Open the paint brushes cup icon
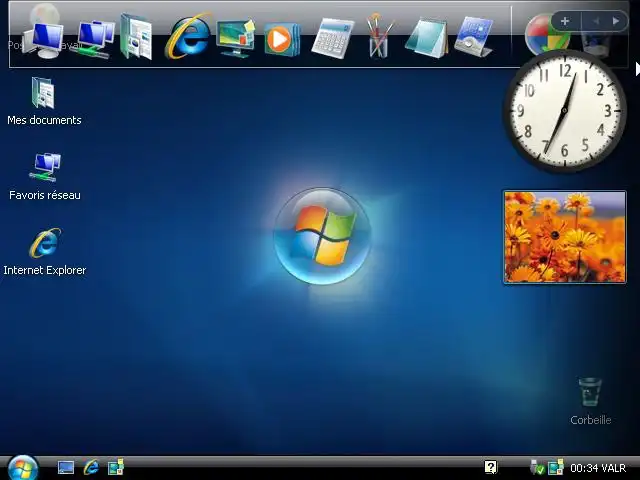Screen dimensions: 640x480 (x=379, y=36)
